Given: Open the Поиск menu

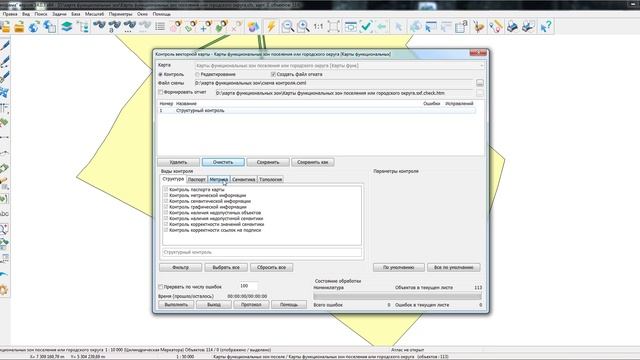Looking at the screenshot, I should pos(41,14).
